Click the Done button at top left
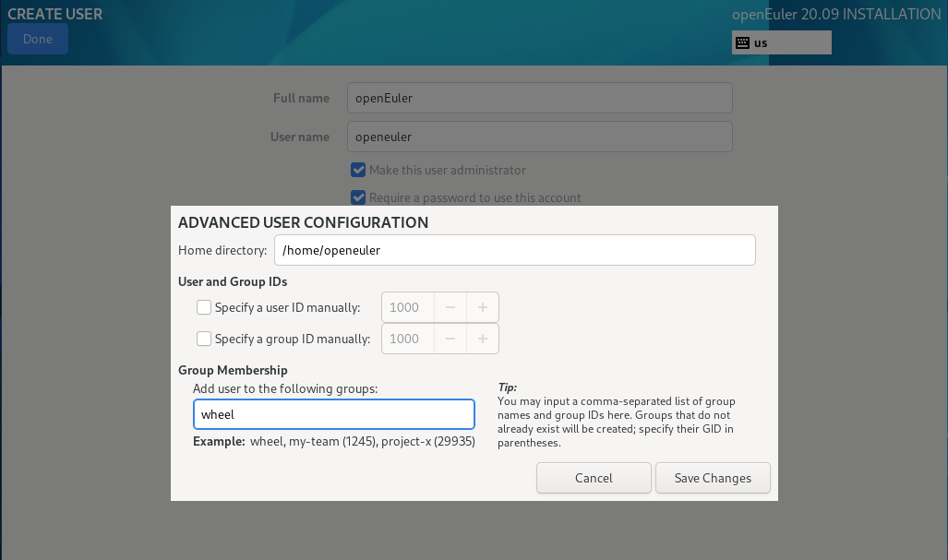948x560 pixels. pyautogui.click(x=38, y=39)
